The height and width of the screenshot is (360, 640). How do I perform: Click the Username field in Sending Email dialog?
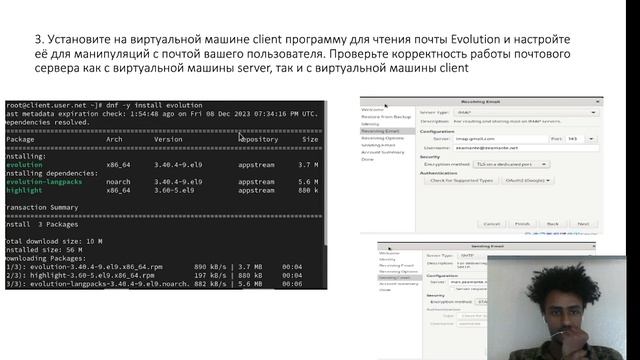coord(473,323)
